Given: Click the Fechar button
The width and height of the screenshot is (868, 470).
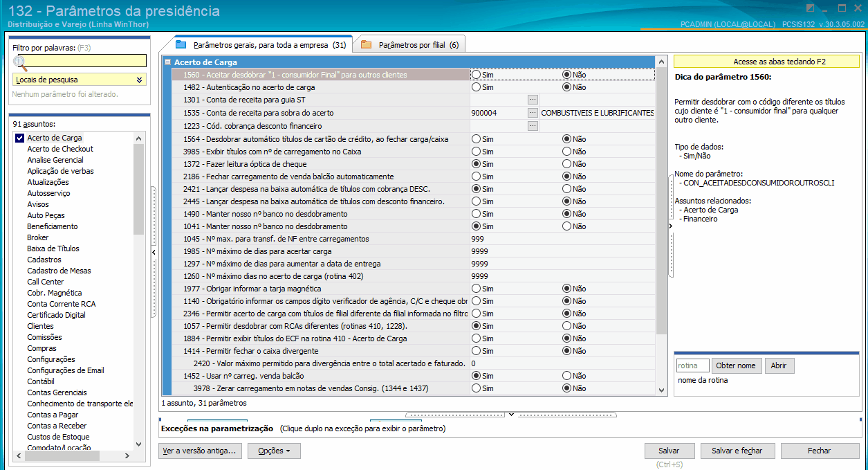Looking at the screenshot, I should point(819,451).
